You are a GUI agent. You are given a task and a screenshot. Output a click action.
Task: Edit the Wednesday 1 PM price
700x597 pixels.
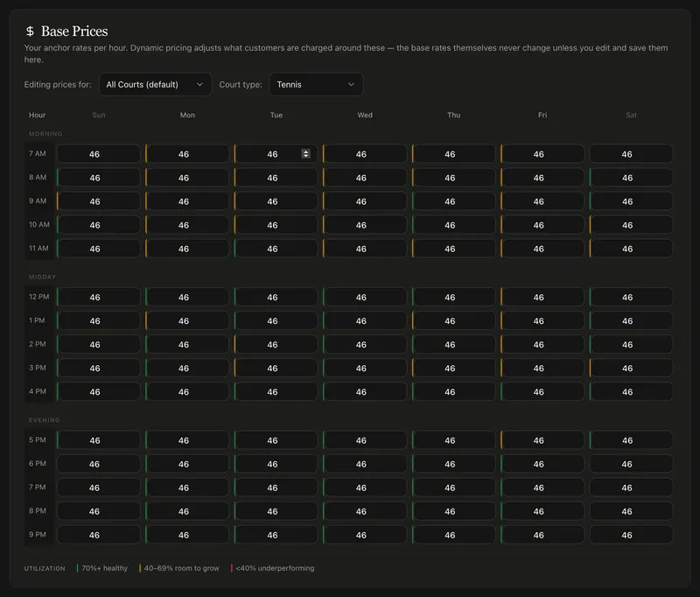pyautogui.click(x=365, y=320)
